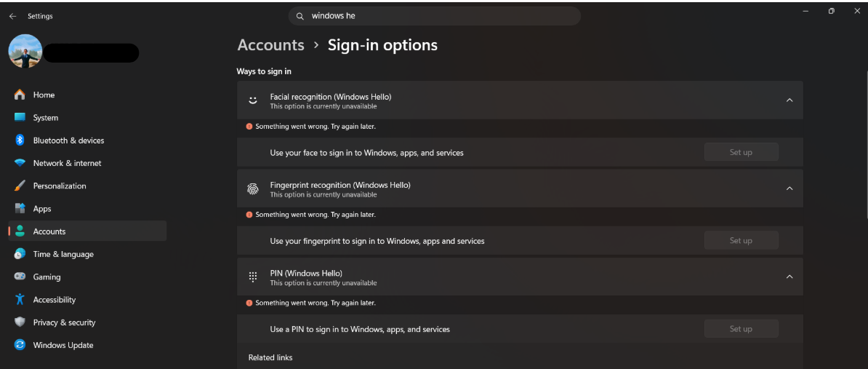Click the PIN (Windows Hello) header text

[x=306, y=273]
